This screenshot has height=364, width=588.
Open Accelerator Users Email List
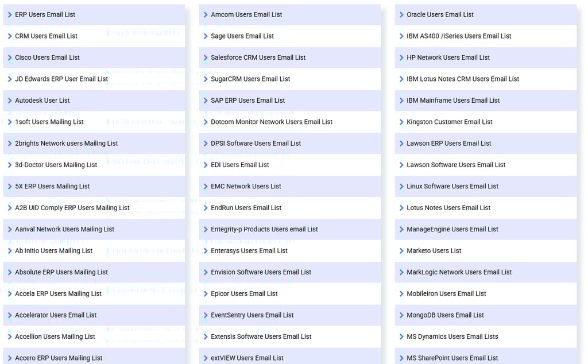[56, 315]
